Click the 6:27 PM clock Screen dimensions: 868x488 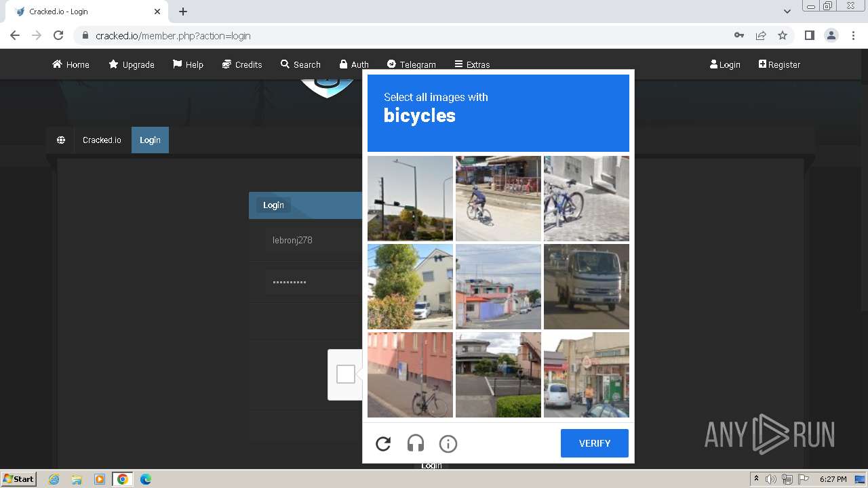coord(833,479)
